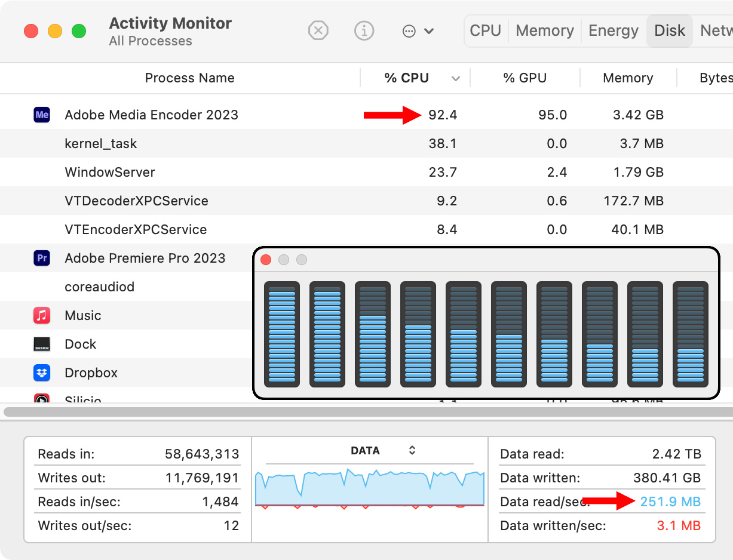Switch to the Memory tab
This screenshot has height=560, width=733.
click(544, 30)
